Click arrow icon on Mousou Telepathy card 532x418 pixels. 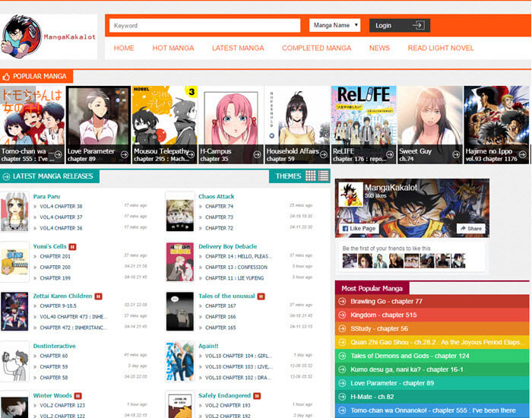pyautogui.click(x=191, y=154)
